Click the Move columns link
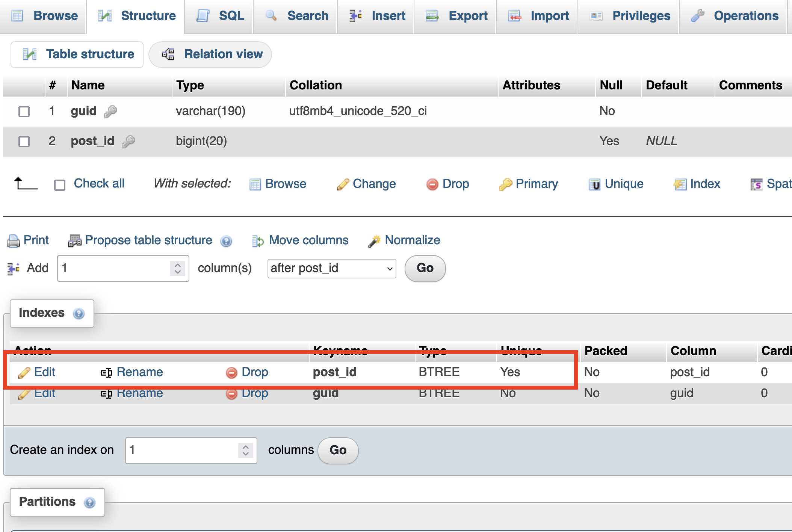 (x=309, y=240)
